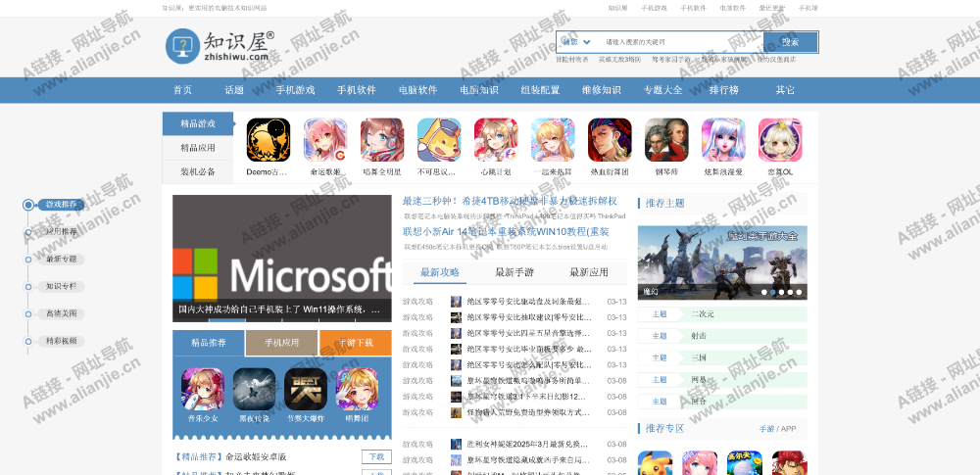Image resolution: width=980 pixels, height=475 pixels.
Task: Jump to 游戏推荐 in the side navigation
Action: pyautogui.click(x=61, y=205)
